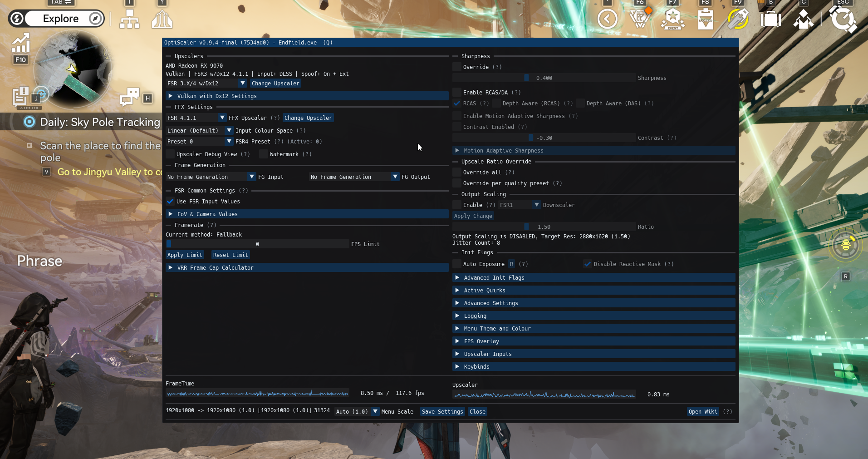
Task: Open the growth chart icon (F10)
Action: (x=20, y=43)
